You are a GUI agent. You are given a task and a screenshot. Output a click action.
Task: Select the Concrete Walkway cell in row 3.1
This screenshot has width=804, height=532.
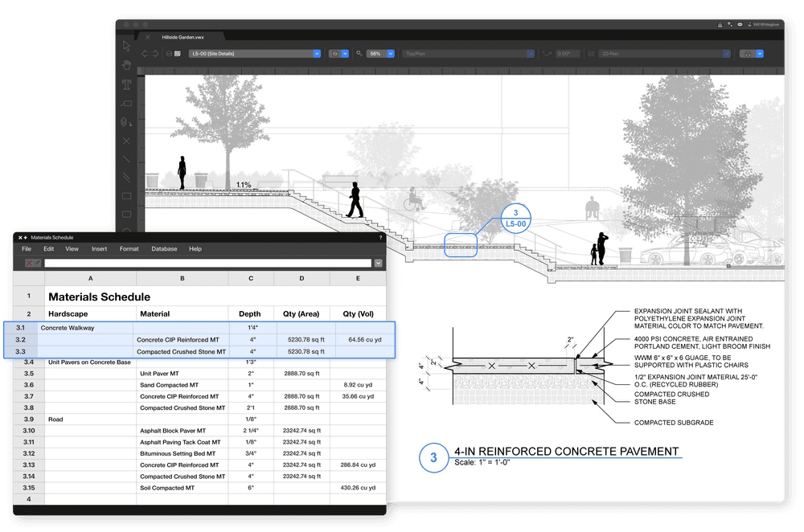[85, 328]
